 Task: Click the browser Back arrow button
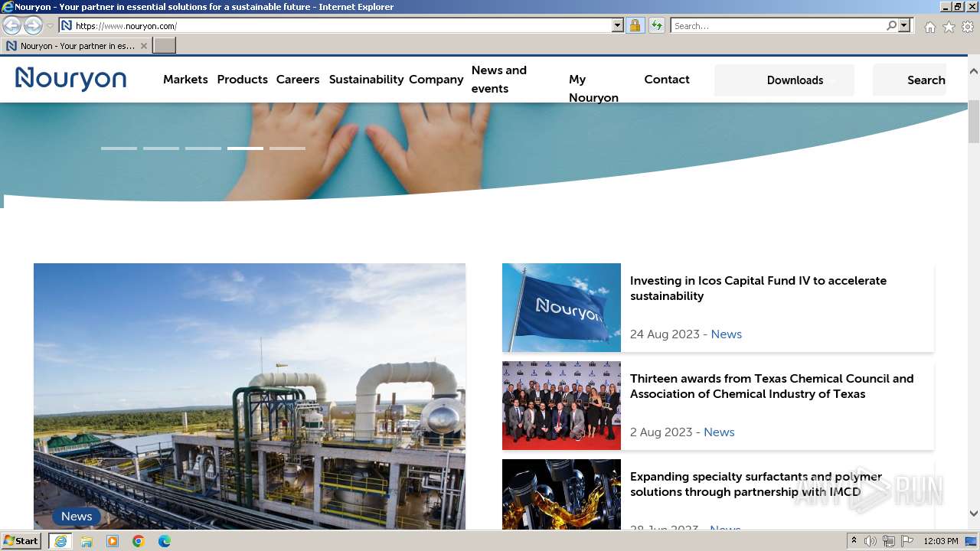11,25
